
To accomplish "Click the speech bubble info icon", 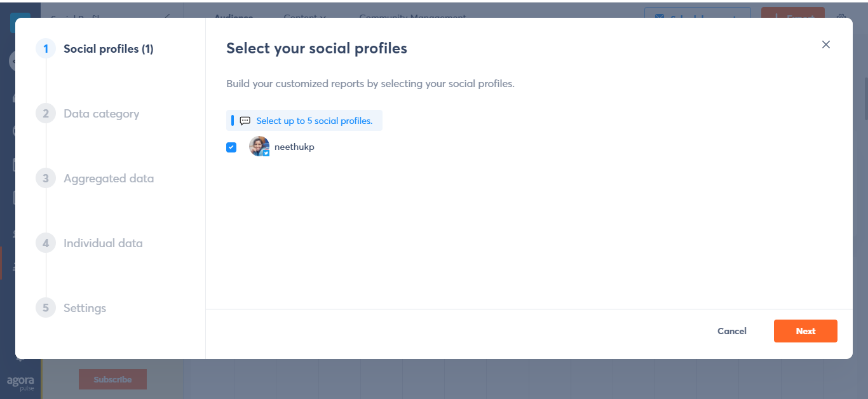I will (x=245, y=121).
